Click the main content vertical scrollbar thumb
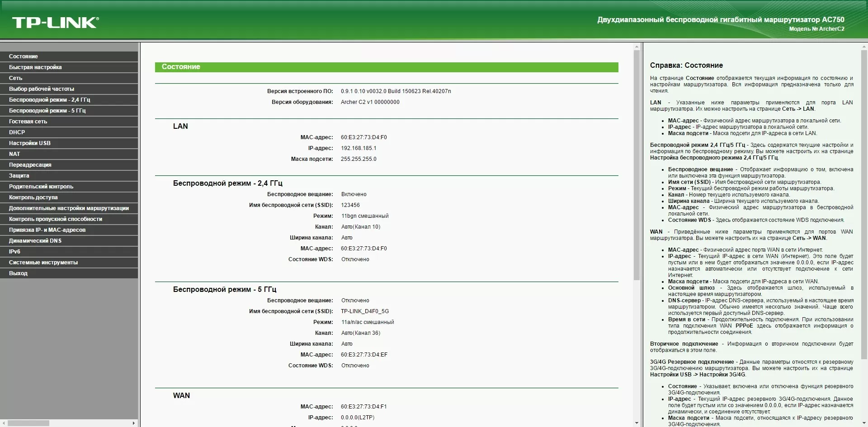Screen dimensions: 868x427 (637, 165)
